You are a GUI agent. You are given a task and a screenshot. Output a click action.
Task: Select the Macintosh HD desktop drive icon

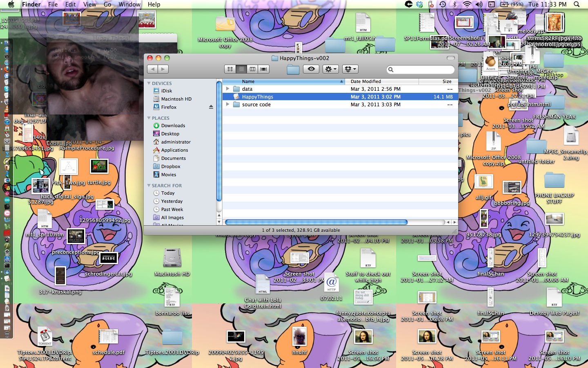(x=172, y=258)
